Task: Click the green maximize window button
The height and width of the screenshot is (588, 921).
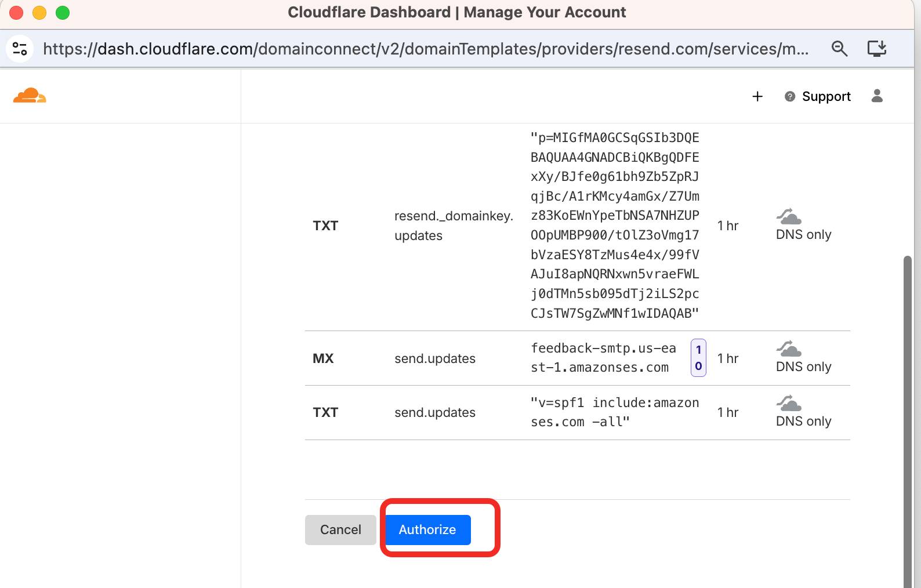Action: (x=63, y=13)
